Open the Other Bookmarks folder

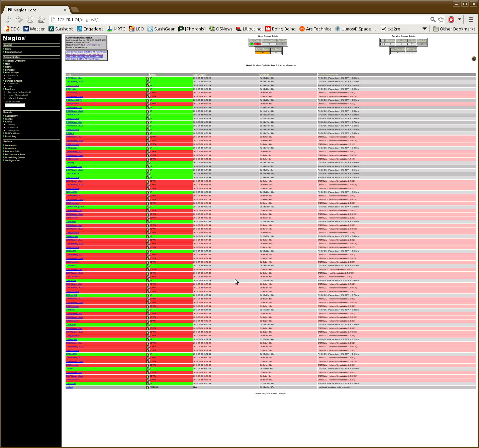point(454,29)
